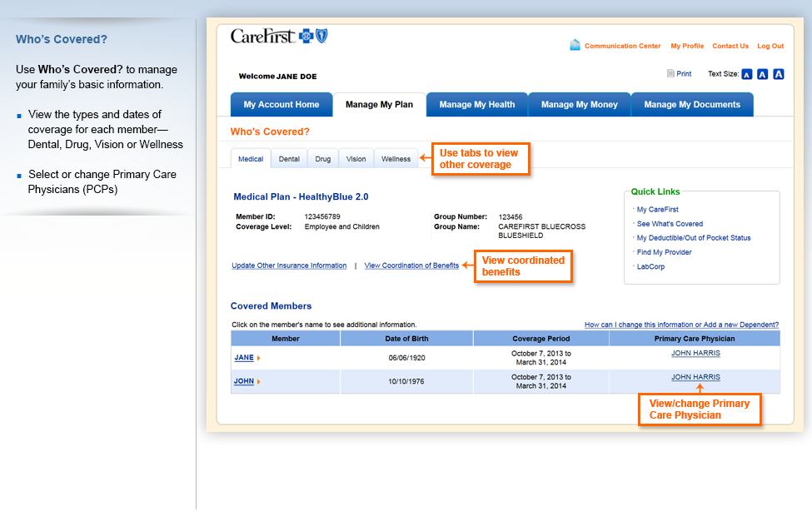Change JANE's physician JOHN HARRIS

tap(695, 353)
